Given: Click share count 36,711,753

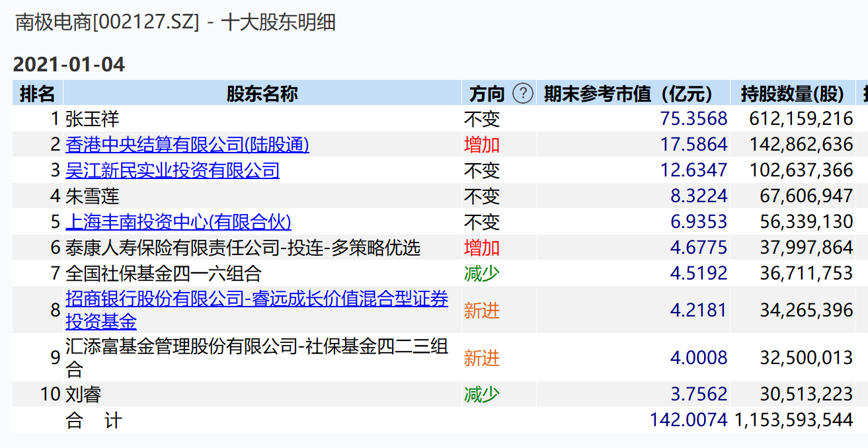Looking at the screenshot, I should [807, 274].
